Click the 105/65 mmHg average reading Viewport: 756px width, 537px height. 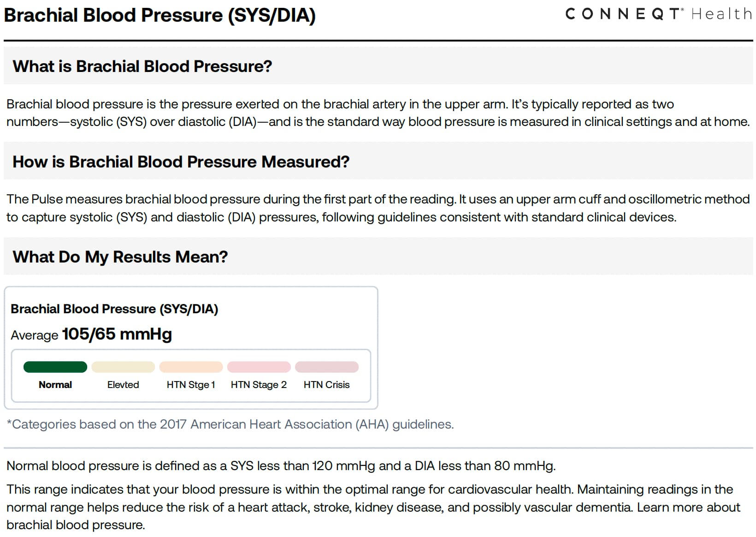point(117,334)
